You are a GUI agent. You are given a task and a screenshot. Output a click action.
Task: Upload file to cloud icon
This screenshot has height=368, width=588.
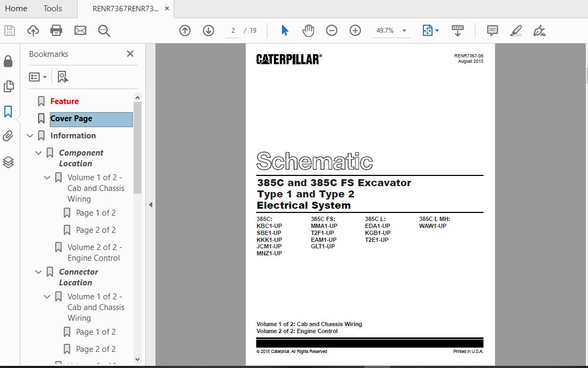pyautogui.click(x=33, y=31)
